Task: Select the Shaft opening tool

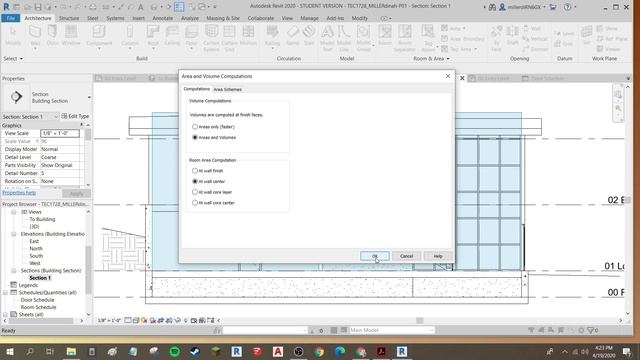Action: pyautogui.click(x=512, y=36)
